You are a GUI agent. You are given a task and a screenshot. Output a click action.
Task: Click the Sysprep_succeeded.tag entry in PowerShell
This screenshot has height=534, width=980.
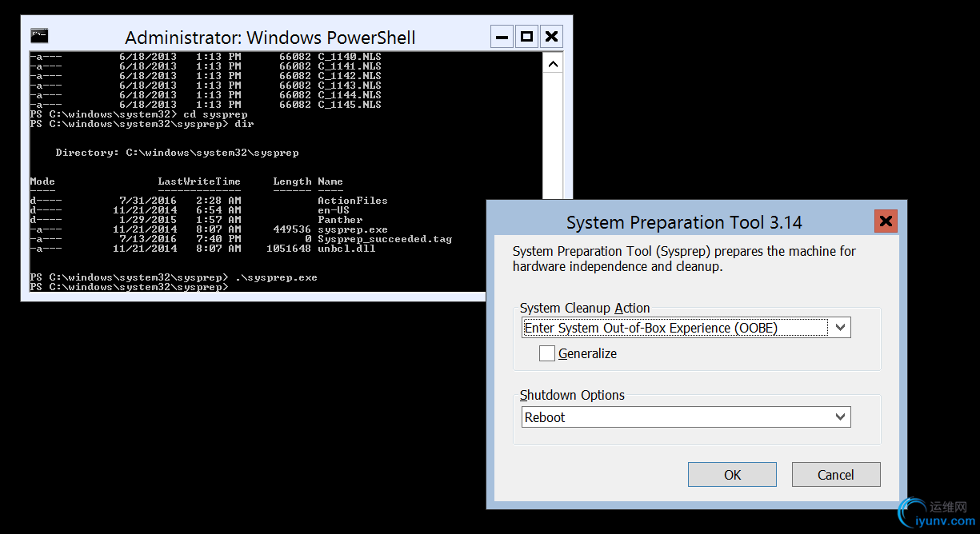(x=385, y=239)
